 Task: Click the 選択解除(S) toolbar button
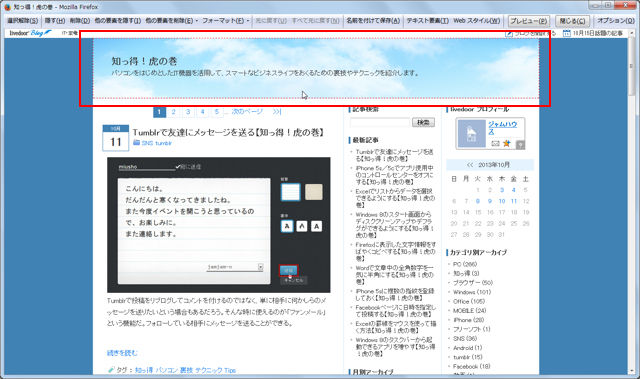coord(22,20)
